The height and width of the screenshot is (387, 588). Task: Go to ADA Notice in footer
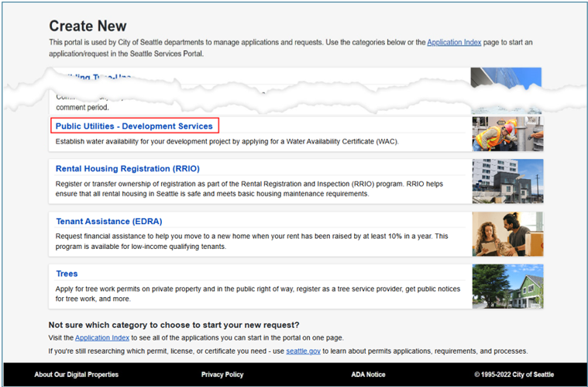368,375
